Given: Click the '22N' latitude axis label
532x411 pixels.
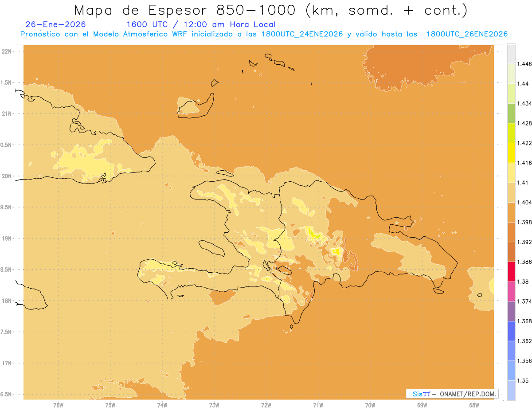Looking at the screenshot, I should click(8, 51).
